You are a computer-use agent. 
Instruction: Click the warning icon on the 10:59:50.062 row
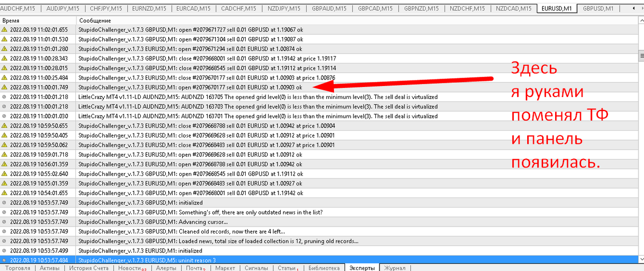click(4, 145)
